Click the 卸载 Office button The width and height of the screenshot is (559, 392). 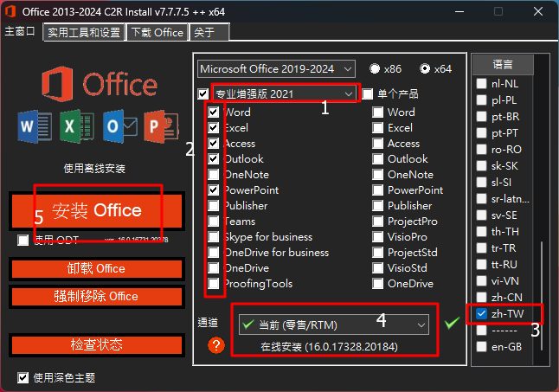click(x=97, y=269)
